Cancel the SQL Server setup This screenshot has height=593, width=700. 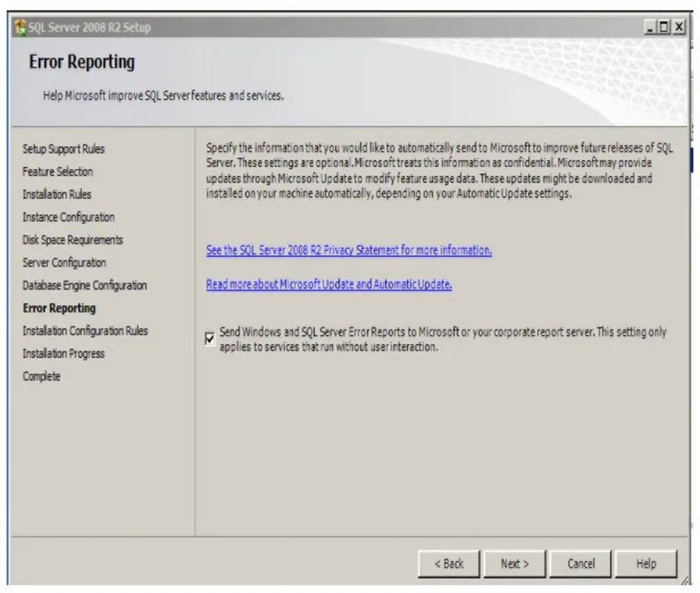tap(580, 564)
